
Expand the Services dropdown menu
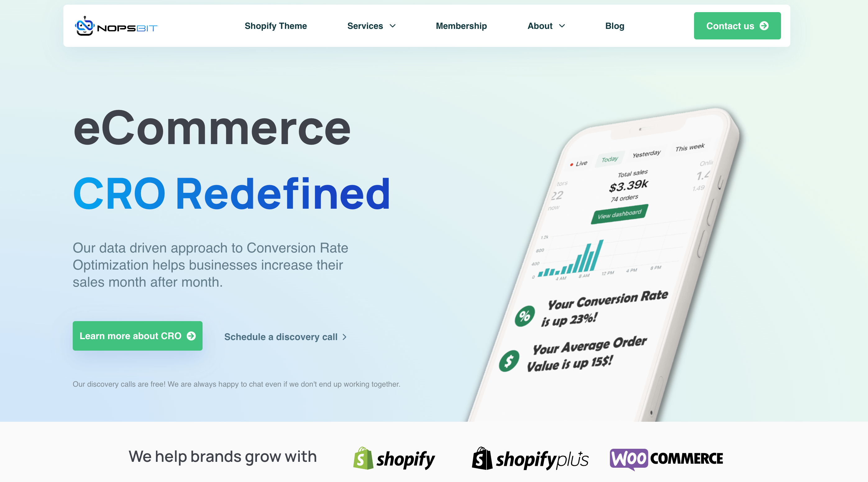371,25
